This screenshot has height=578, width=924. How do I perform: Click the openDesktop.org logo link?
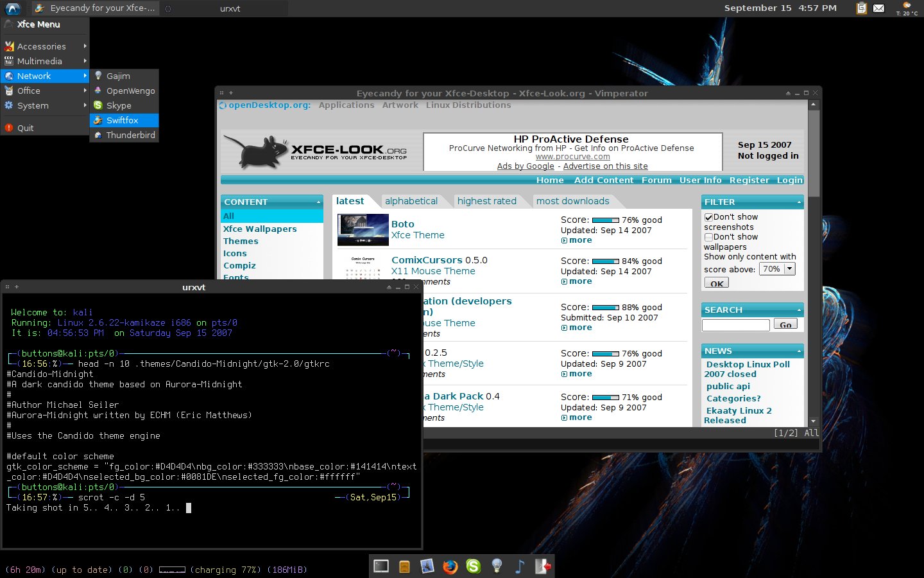(x=265, y=105)
